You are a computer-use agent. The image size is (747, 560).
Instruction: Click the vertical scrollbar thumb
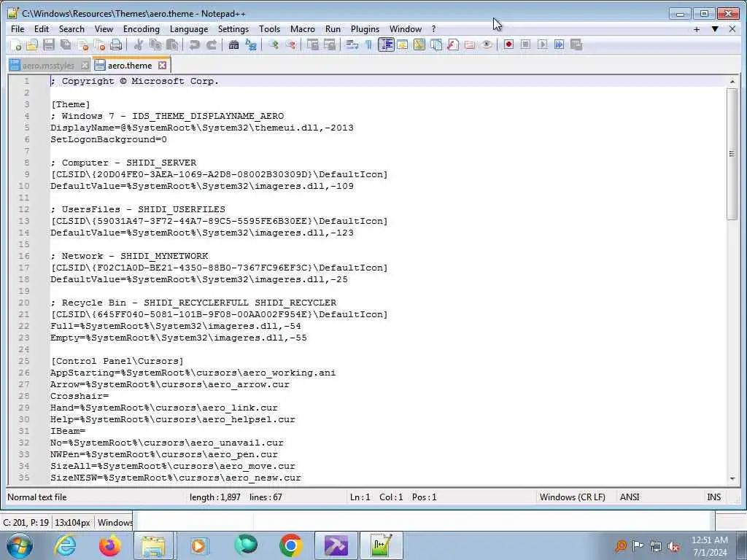click(732, 154)
